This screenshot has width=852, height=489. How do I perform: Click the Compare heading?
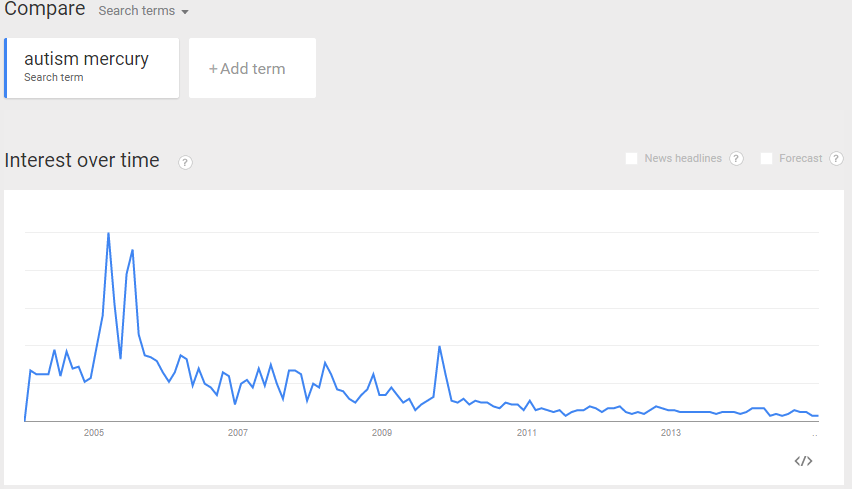pos(44,10)
